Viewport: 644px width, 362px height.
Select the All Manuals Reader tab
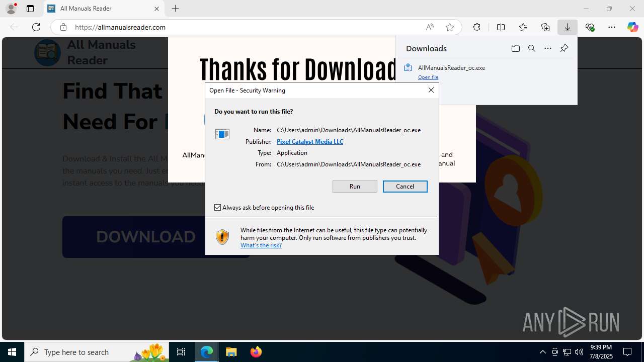click(104, 9)
